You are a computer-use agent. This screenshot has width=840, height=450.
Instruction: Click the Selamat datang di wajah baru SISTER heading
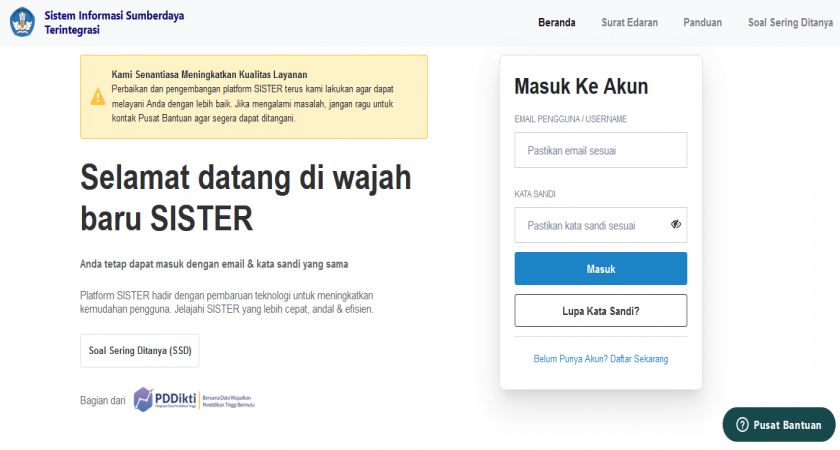click(x=245, y=197)
